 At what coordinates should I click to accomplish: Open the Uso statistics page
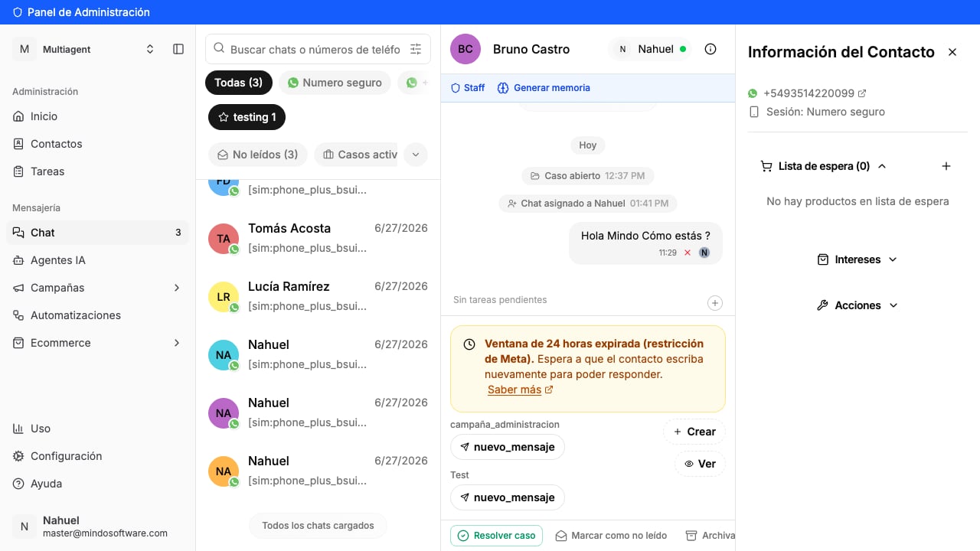pyautogui.click(x=97, y=429)
